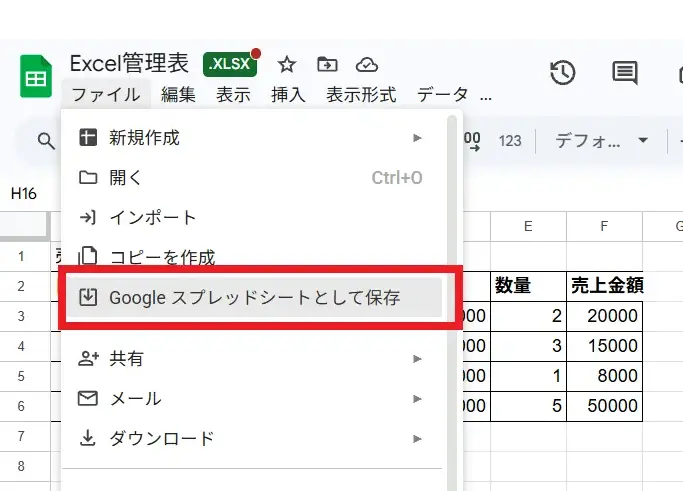
Task: Choose Google スプレッドシートとして保存
Action: click(x=254, y=298)
